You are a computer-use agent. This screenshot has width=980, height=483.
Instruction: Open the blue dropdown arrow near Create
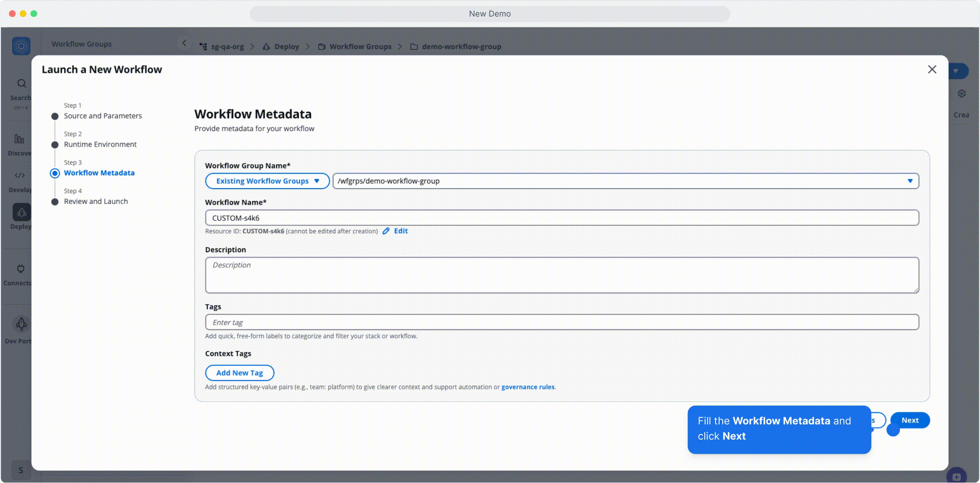[x=956, y=71]
